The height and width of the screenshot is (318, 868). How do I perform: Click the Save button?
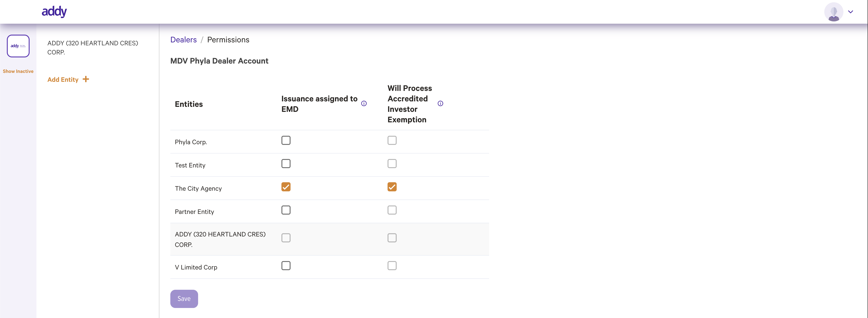184,299
